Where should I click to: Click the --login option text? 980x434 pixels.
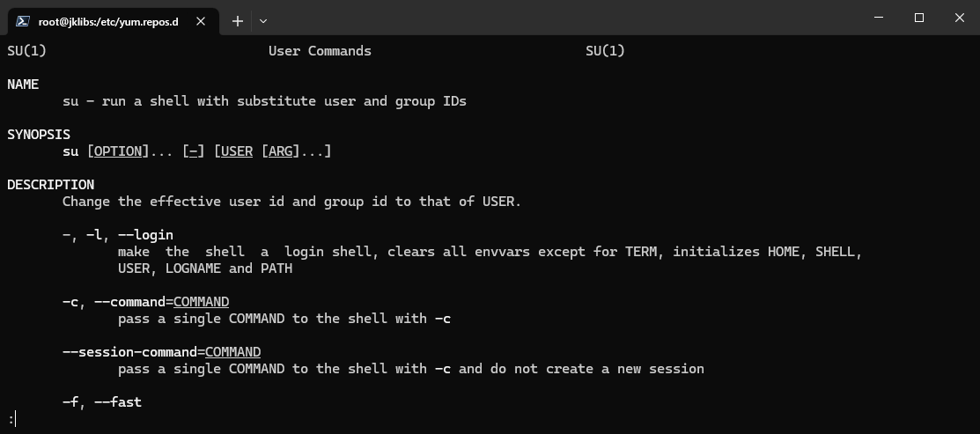(145, 235)
